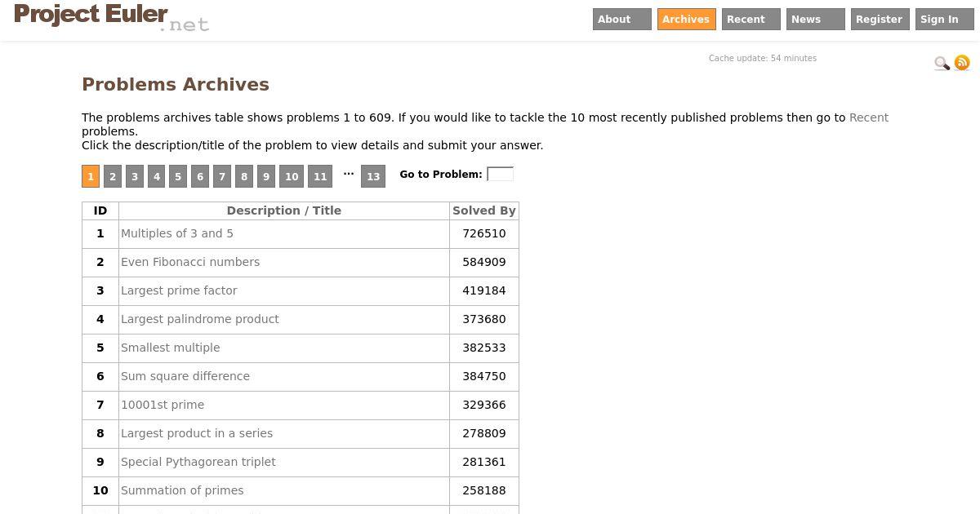Viewport: 980px width, 514px height.
Task: Go to archive page 2
Action: (x=113, y=176)
